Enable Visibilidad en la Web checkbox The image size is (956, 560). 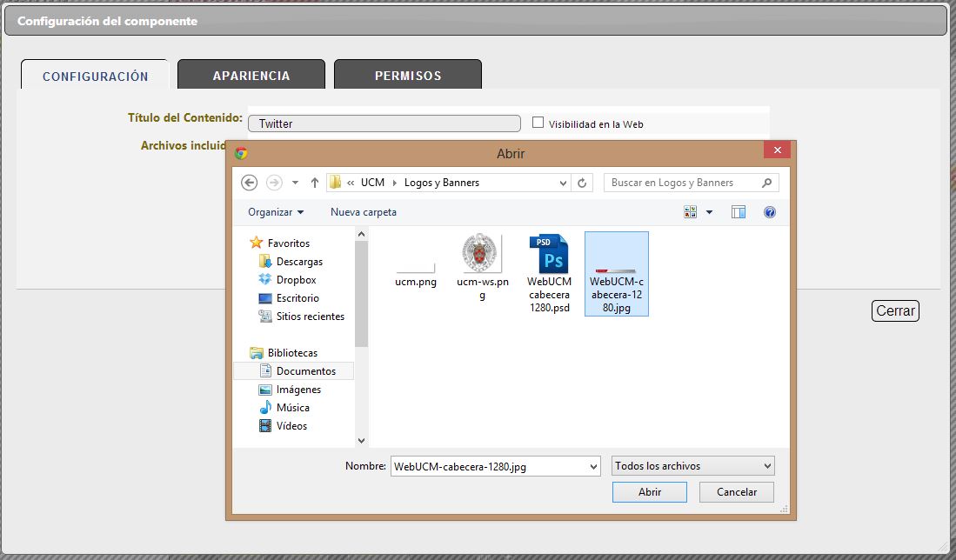pos(538,123)
